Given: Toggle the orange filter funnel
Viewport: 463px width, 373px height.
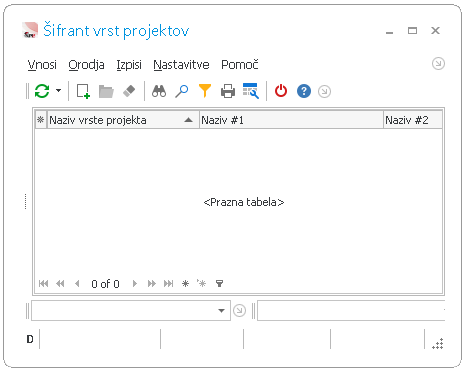Looking at the screenshot, I should coord(205,91).
